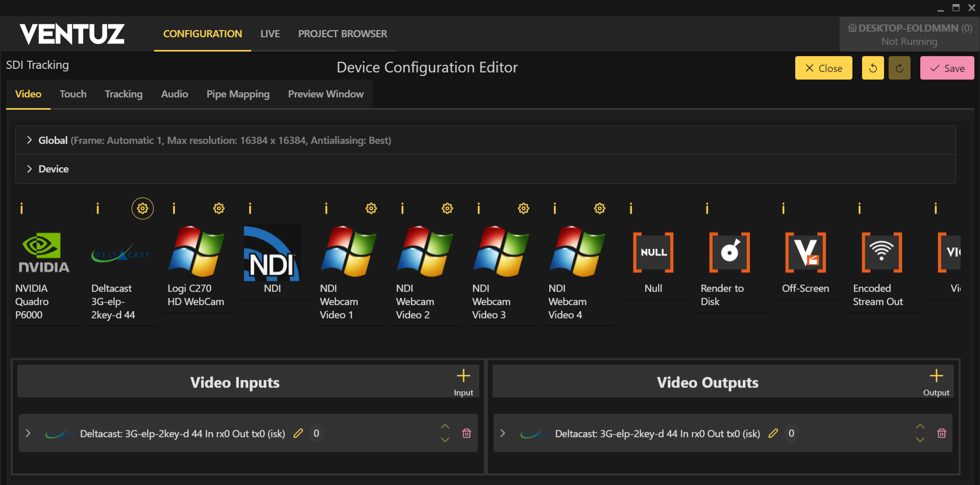Add a new video input
Screen dimensions: 980x485
click(x=463, y=381)
